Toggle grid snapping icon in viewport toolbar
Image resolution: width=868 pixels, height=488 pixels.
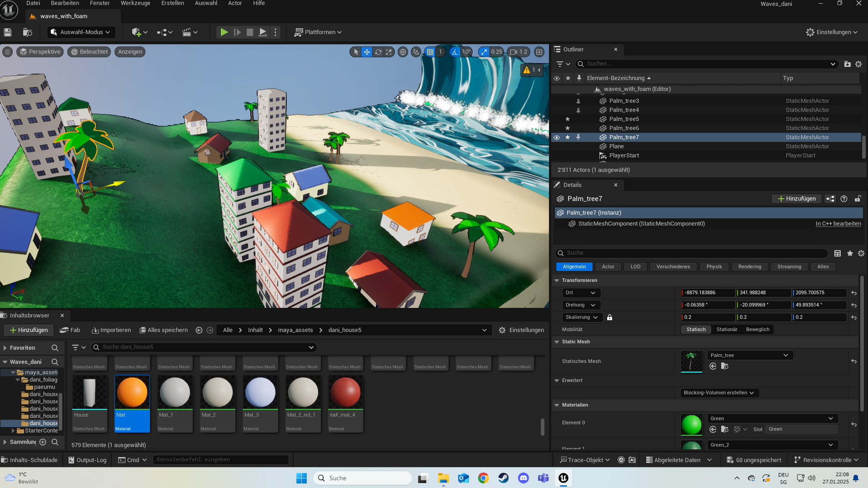pos(430,52)
